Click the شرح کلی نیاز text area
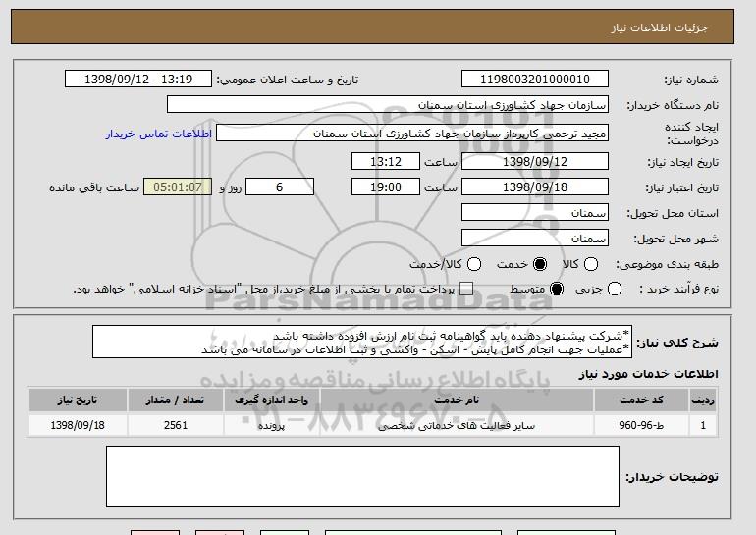 point(362,343)
